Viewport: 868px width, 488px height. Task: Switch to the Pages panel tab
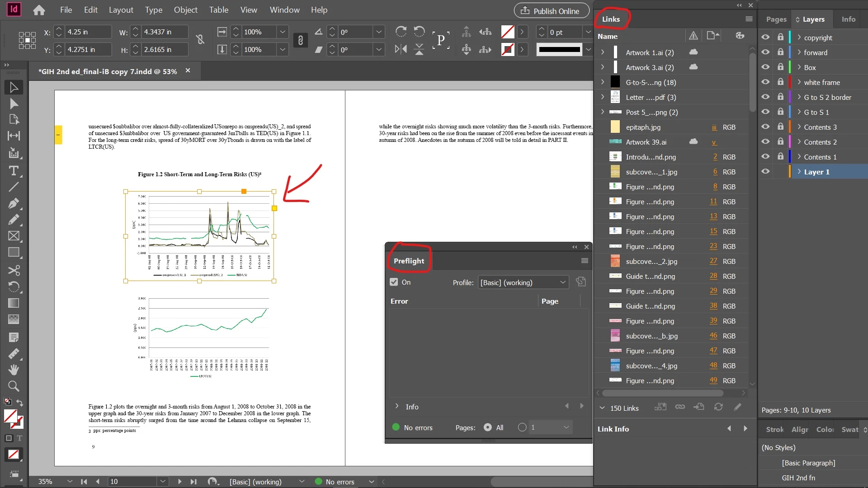click(x=776, y=19)
